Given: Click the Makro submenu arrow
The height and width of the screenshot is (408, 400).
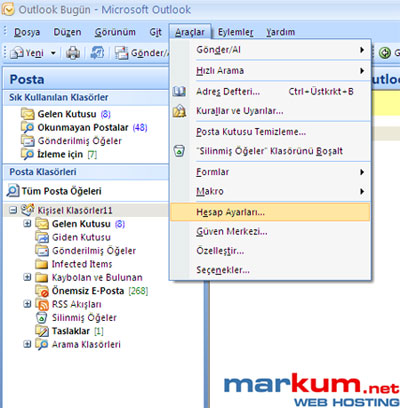Looking at the screenshot, I should pos(362,191).
